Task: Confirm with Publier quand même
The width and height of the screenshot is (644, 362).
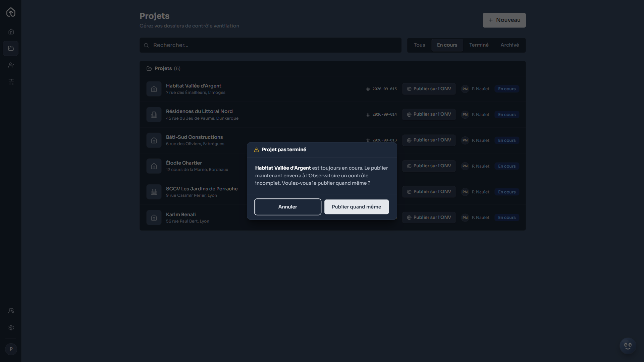Action: 357,207
